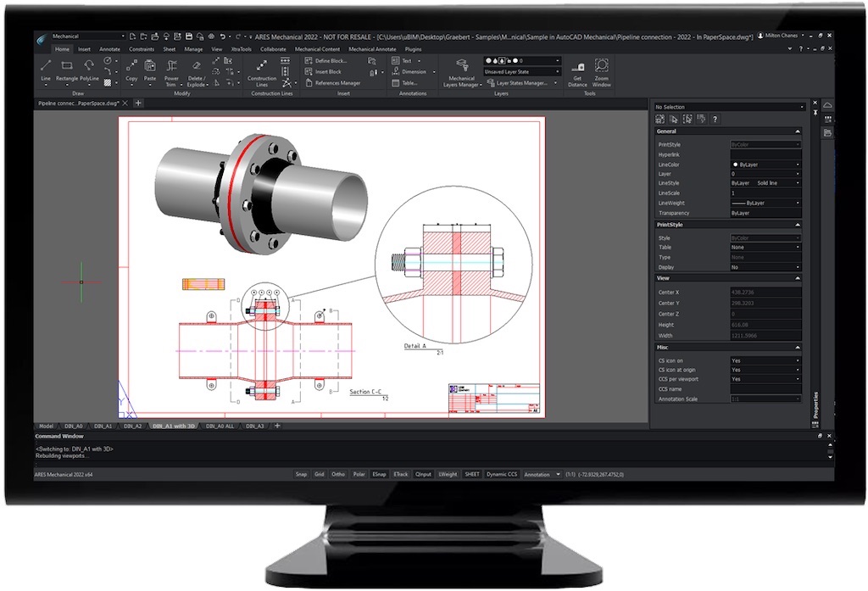Collapse the View properties section
Image resolution: width=868 pixels, height=591 pixels.
797,278
